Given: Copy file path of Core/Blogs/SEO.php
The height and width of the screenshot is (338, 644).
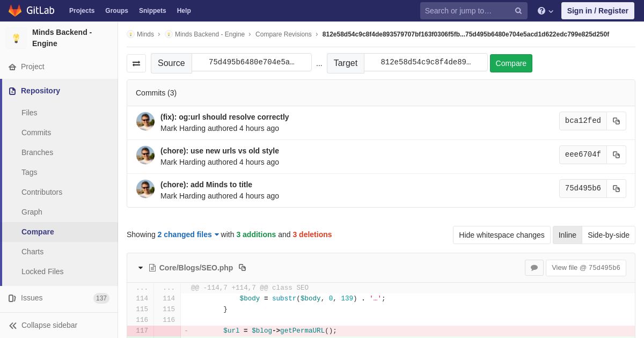Looking at the screenshot, I should click(x=243, y=268).
